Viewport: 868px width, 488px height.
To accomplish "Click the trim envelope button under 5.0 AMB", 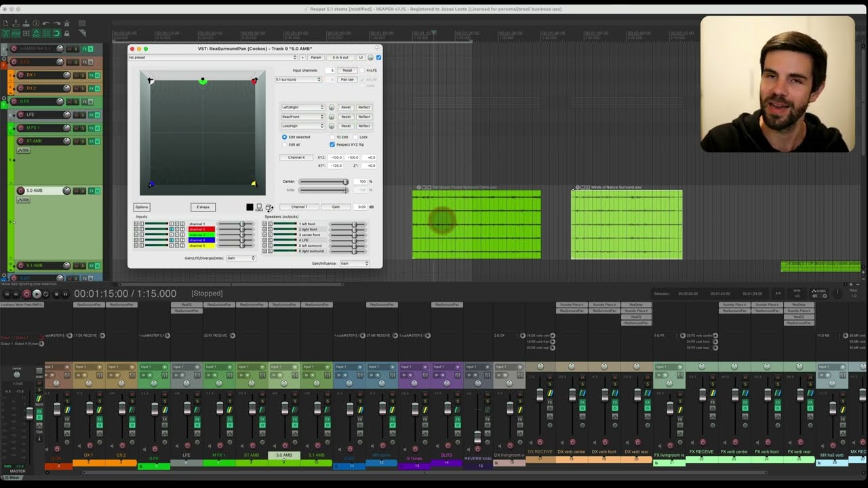I will point(23,200).
